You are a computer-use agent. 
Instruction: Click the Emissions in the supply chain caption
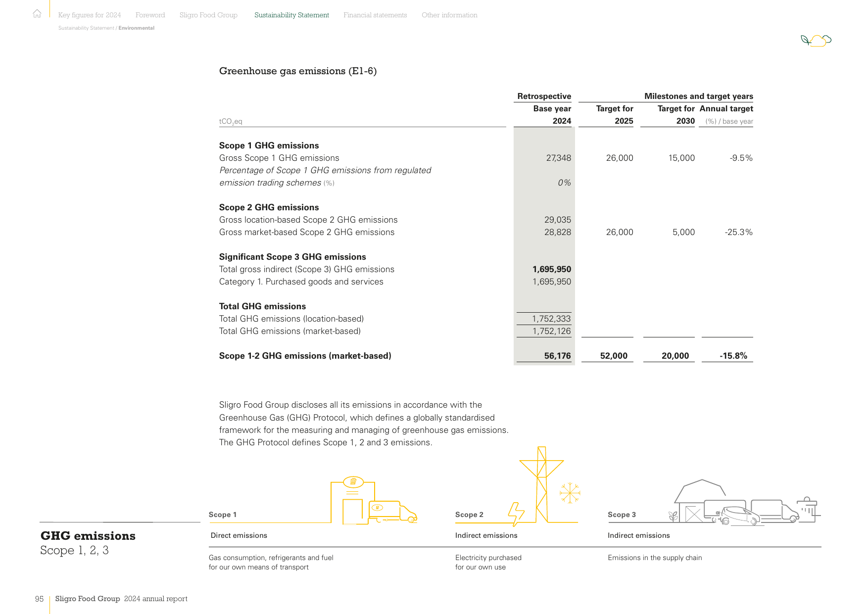(x=655, y=558)
